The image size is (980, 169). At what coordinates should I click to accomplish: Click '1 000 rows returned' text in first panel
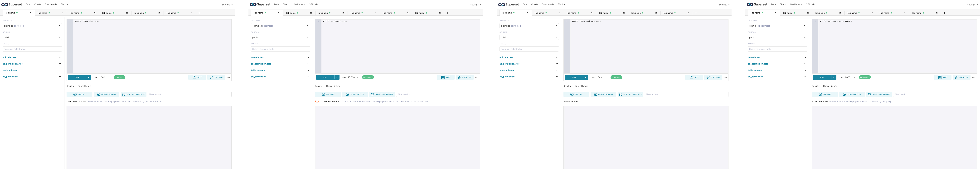(x=77, y=101)
